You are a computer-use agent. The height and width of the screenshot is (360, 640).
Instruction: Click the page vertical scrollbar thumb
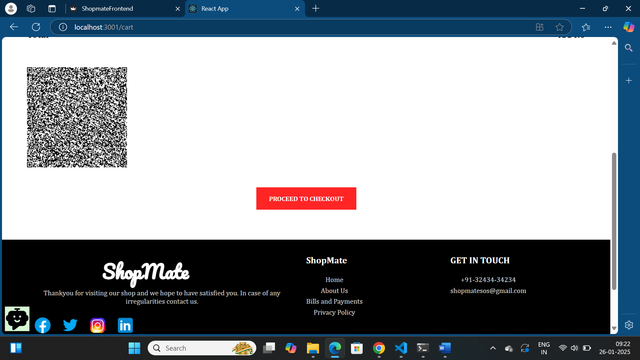614,221
